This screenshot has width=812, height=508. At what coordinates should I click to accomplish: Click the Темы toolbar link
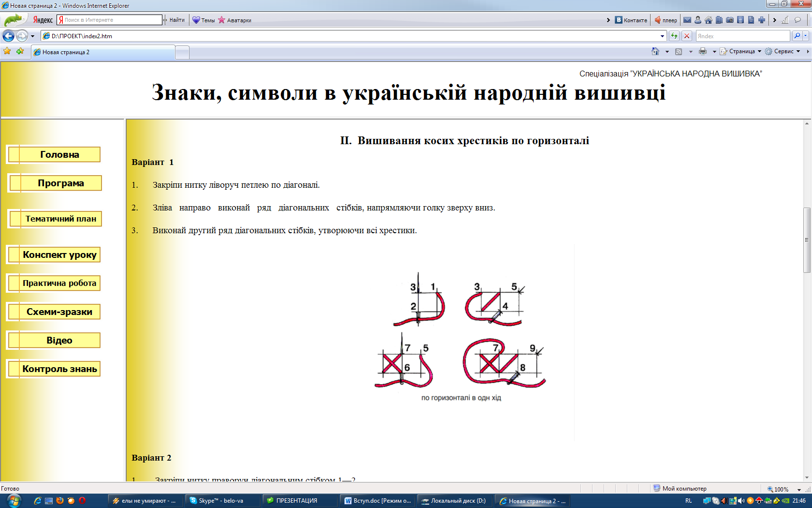pyautogui.click(x=204, y=20)
